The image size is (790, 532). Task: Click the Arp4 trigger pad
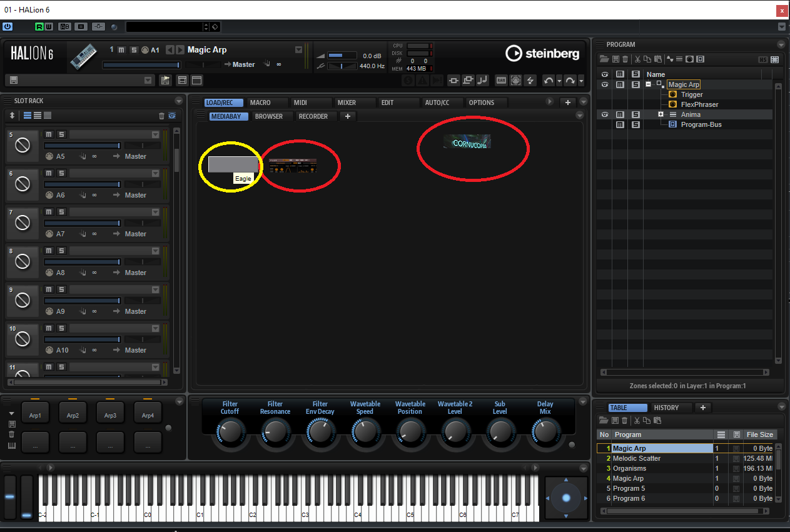(x=148, y=413)
